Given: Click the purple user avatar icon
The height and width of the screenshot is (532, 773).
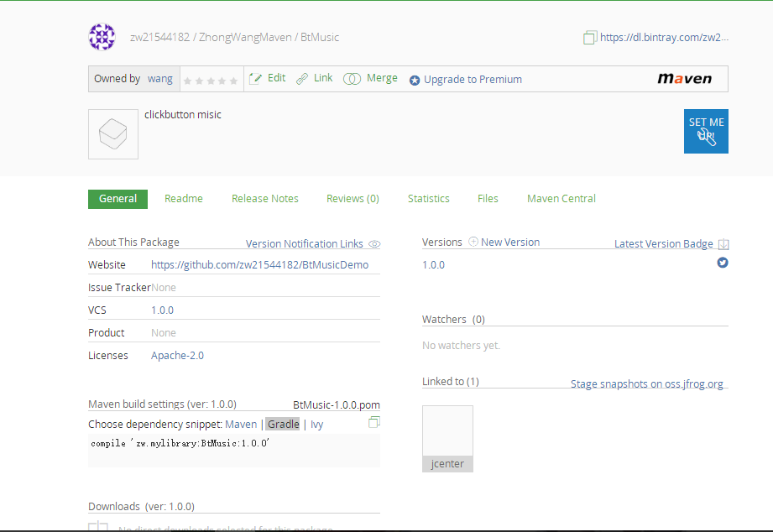Looking at the screenshot, I should click(x=102, y=37).
